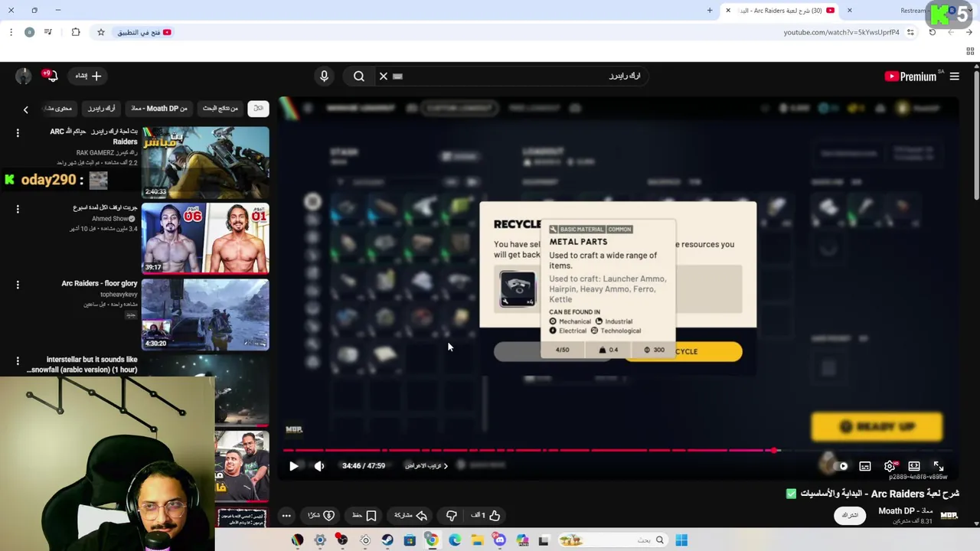This screenshot has height=551, width=980.
Task: Open more actions ellipsis under video
Action: coord(286,516)
